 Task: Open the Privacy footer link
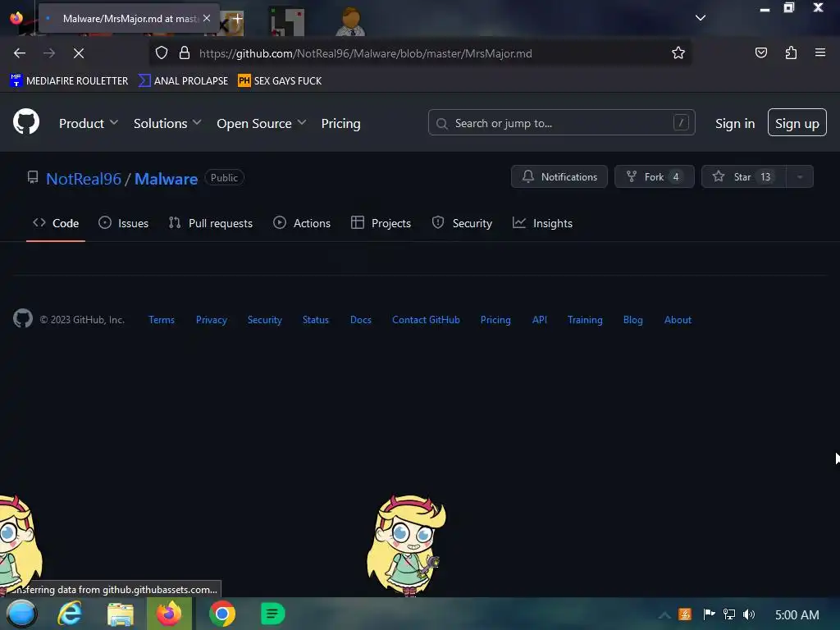212,320
